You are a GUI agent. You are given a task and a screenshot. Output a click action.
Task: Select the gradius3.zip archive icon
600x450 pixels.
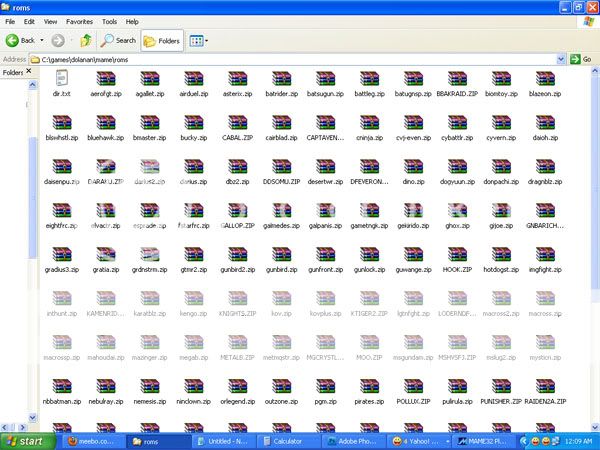coord(62,254)
